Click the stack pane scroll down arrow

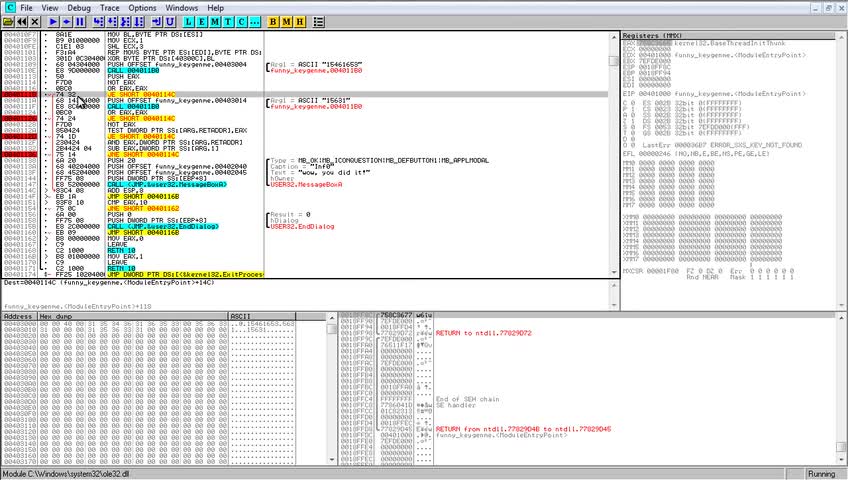(841, 460)
